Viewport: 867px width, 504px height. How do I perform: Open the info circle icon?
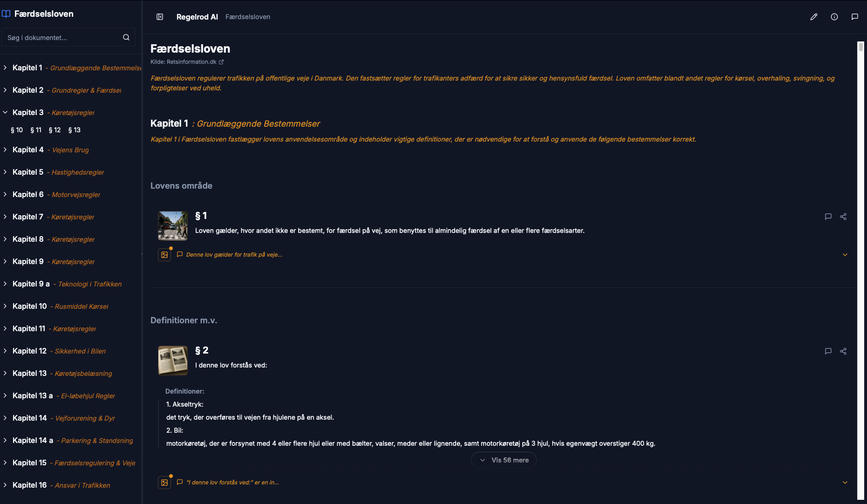[x=834, y=17]
